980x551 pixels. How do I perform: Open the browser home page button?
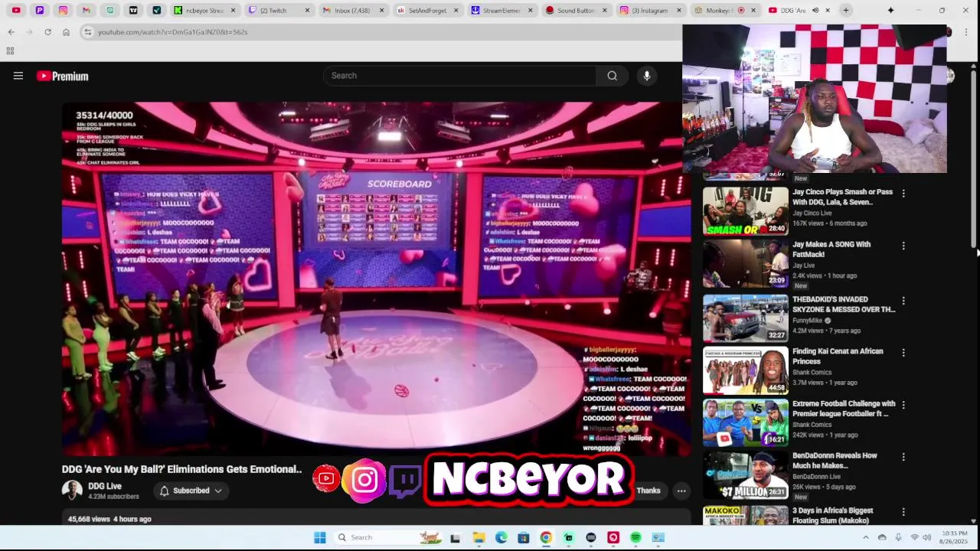[x=66, y=32]
